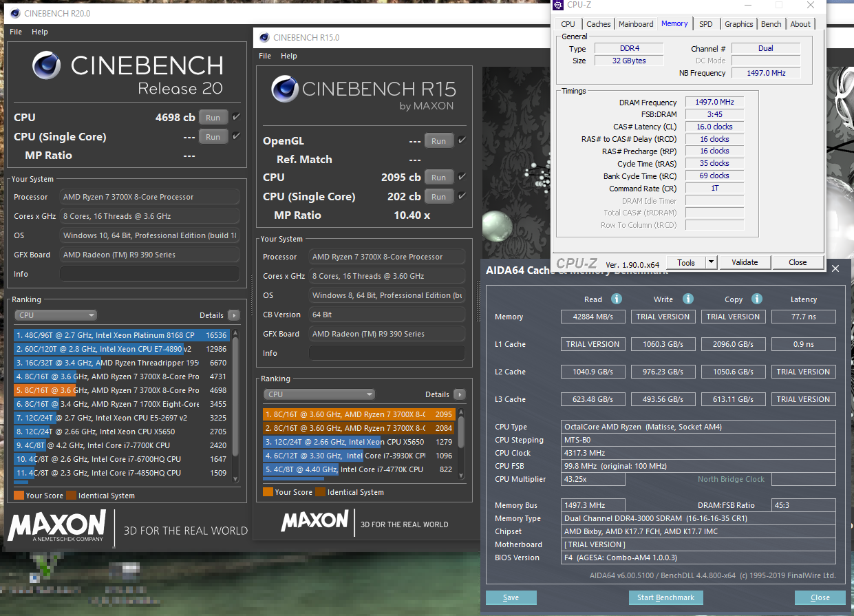Click the AMD Ryzen 7 3700X processor field in R20
The width and height of the screenshot is (854, 616).
click(x=149, y=197)
